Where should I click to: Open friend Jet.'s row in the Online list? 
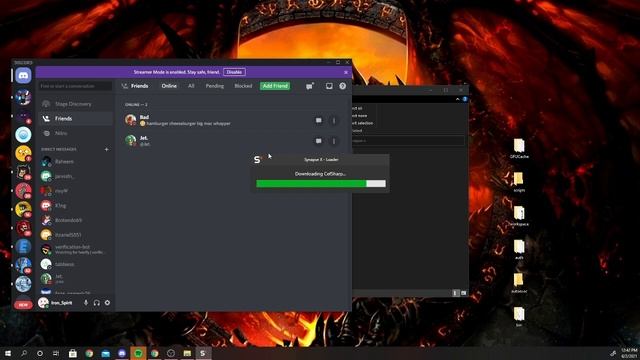coord(233,141)
